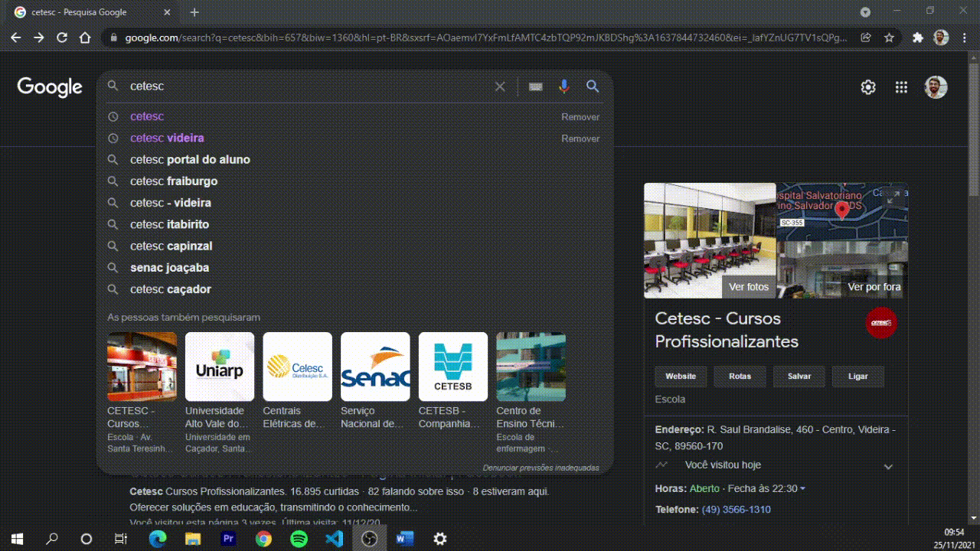
Task: Open Adobe Premiere from taskbar
Action: 228,539
